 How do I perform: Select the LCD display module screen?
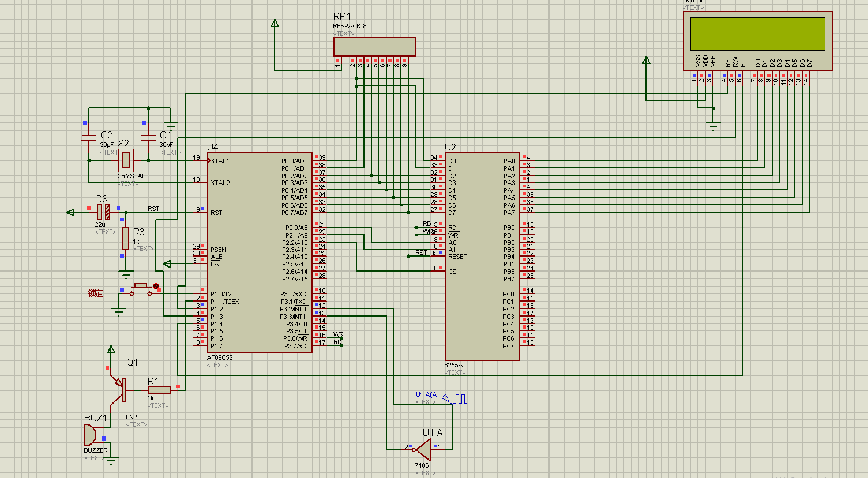pos(757,34)
